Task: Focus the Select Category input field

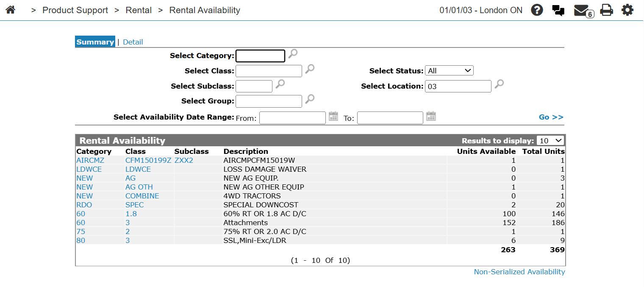Action: tap(260, 56)
